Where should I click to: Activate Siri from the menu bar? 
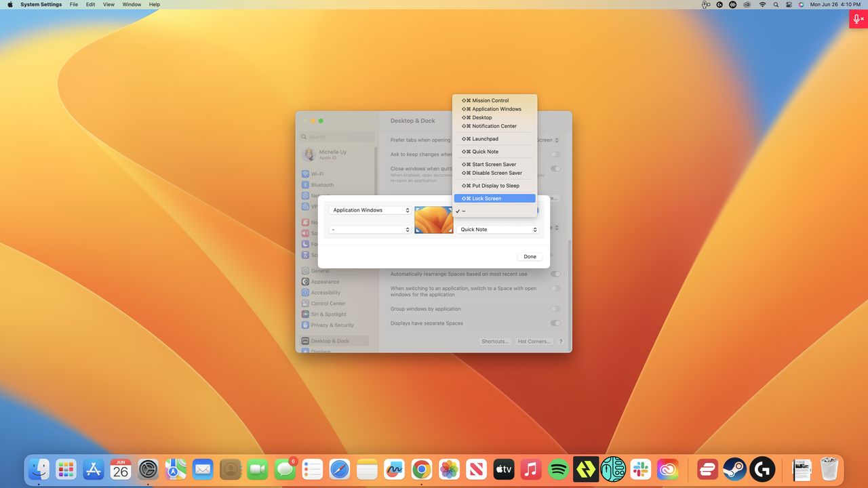click(x=801, y=5)
